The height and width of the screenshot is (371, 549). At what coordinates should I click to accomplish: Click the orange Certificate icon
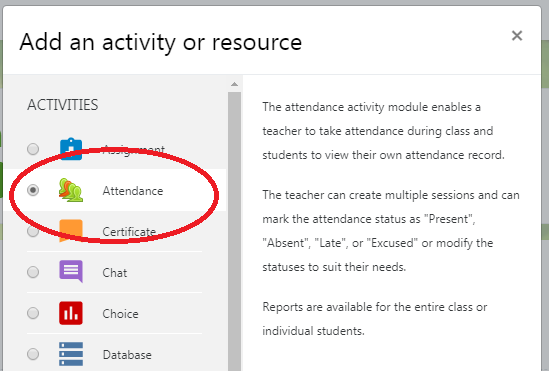click(71, 231)
